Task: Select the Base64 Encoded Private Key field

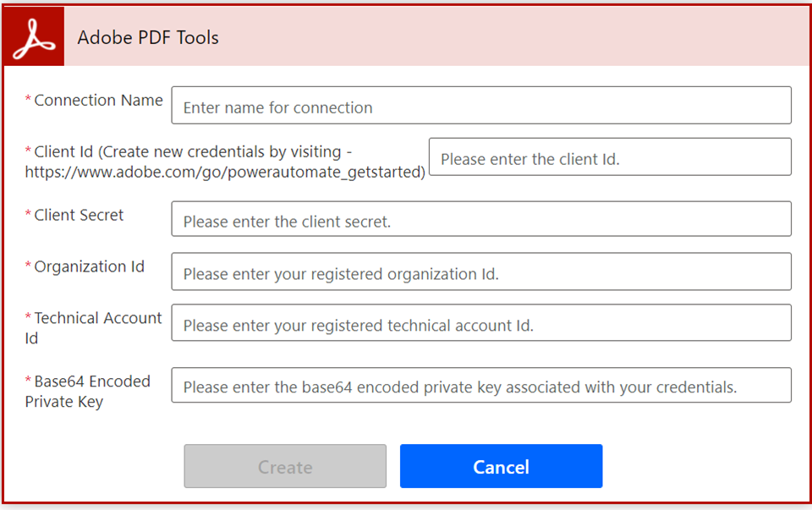Action: pyautogui.click(x=481, y=385)
